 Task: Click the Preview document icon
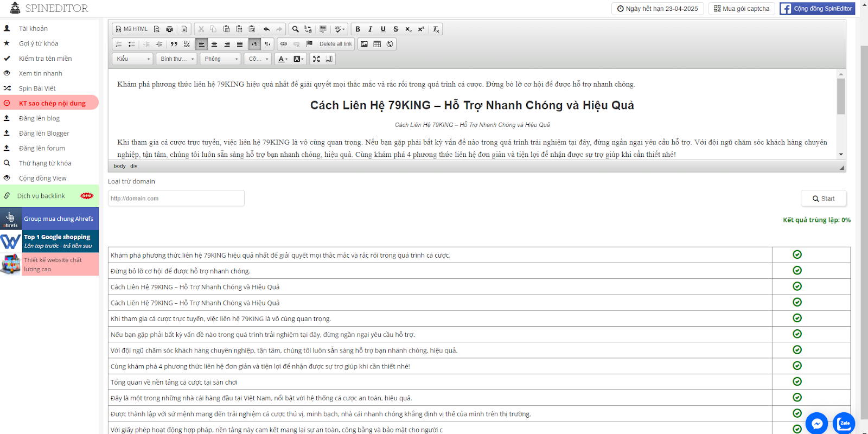coord(157,29)
